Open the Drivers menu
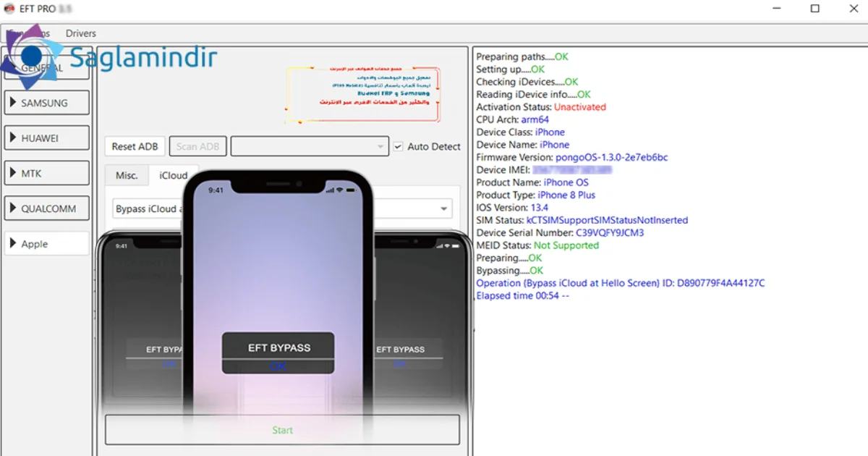The width and height of the screenshot is (868, 456). pyautogui.click(x=81, y=33)
